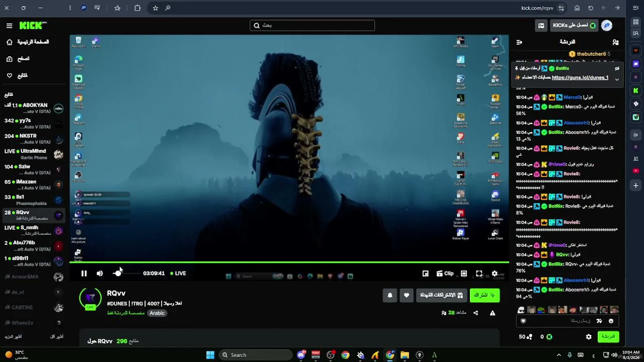This screenshot has width=644, height=362.
Task: Select the Arabic language tag
Action: 157,313
